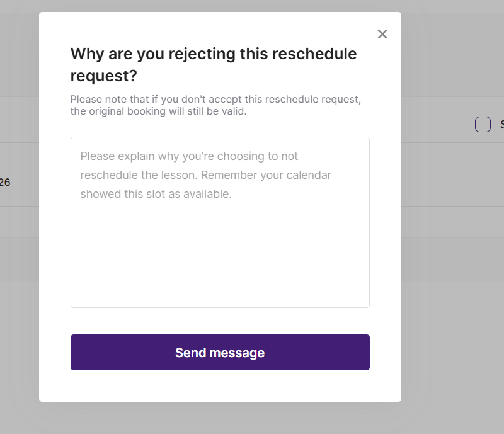Click the 'showed this slot as available' placeholder
This screenshot has height=434, width=504.
156,194
